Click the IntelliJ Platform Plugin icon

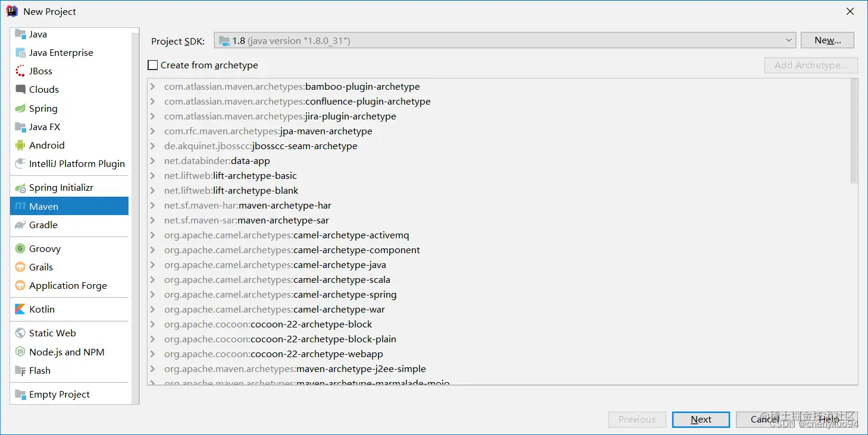coord(21,163)
